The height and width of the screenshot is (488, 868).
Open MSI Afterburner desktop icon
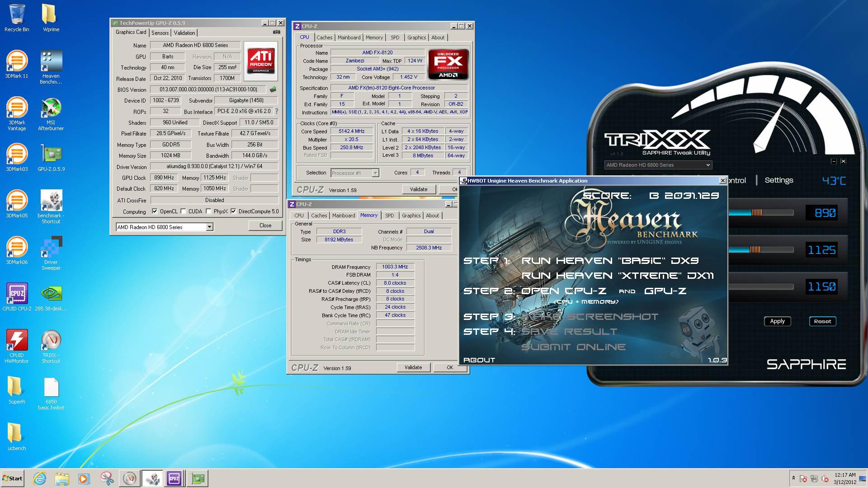pos(51,113)
